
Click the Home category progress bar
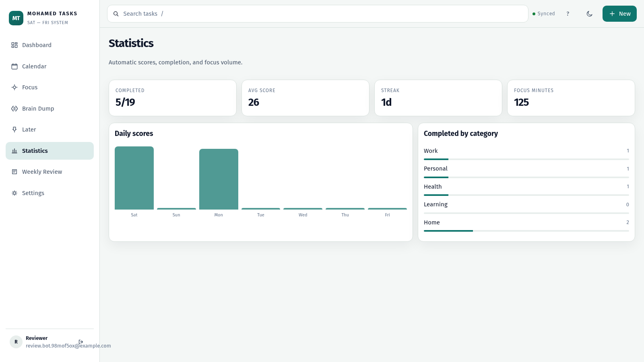526,231
